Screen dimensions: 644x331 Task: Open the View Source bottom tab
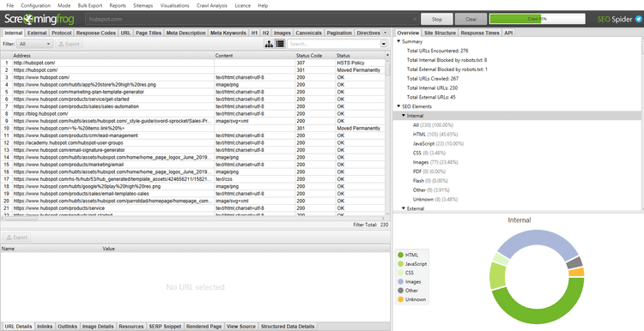tap(241, 326)
